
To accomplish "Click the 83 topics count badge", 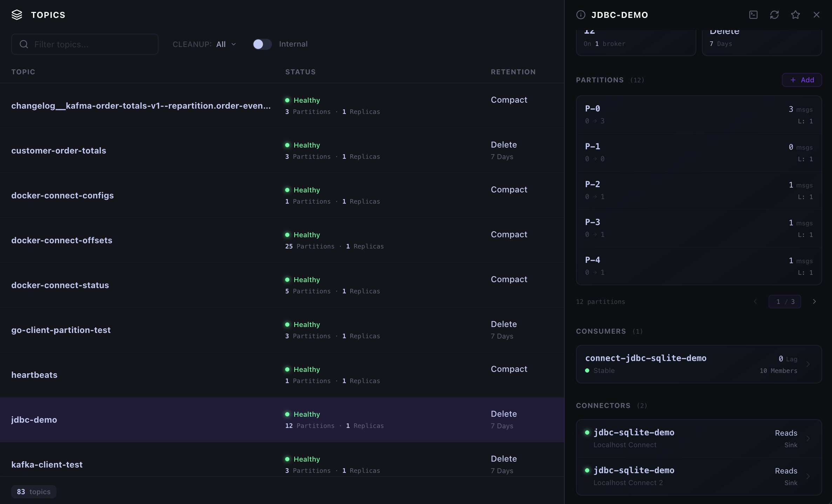I will click(34, 492).
